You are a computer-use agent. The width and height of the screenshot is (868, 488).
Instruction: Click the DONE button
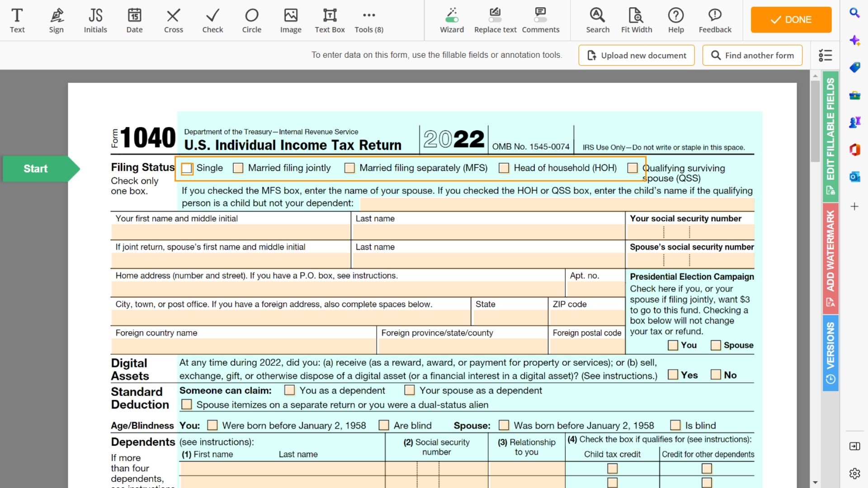coord(791,20)
